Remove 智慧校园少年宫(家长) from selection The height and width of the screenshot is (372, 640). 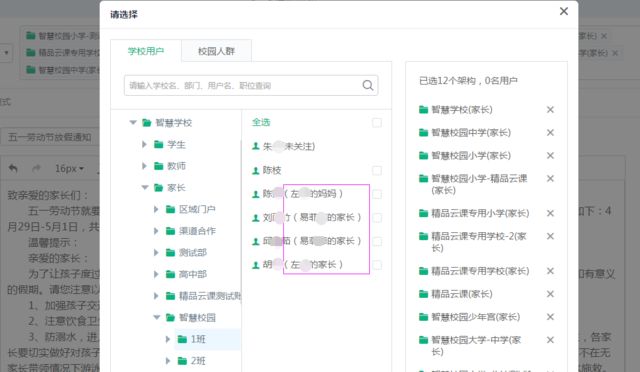[550, 317]
